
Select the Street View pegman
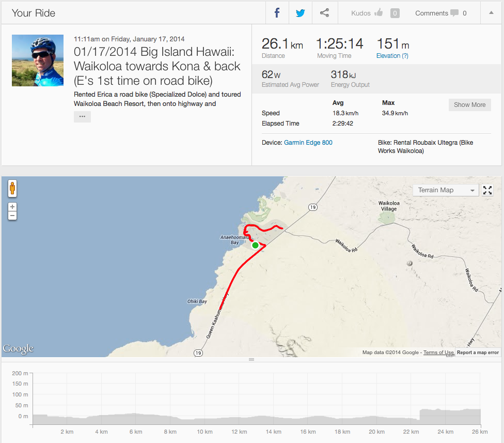click(x=12, y=188)
